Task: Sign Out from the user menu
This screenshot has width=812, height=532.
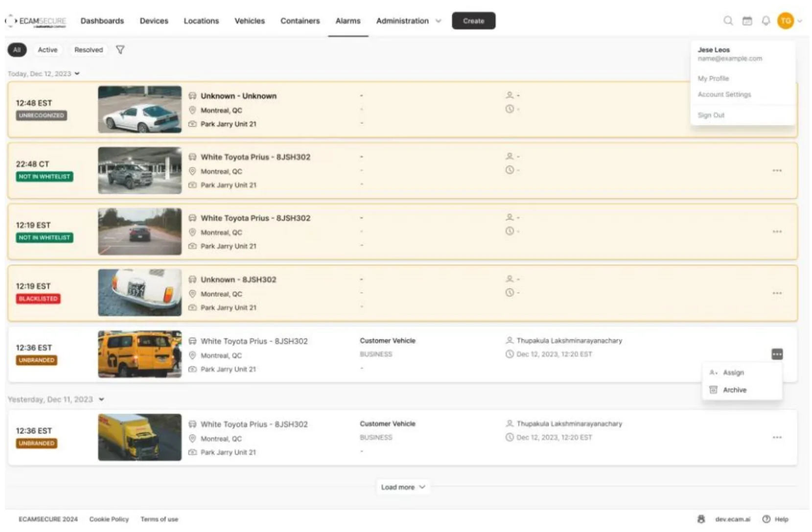Action: pos(711,115)
